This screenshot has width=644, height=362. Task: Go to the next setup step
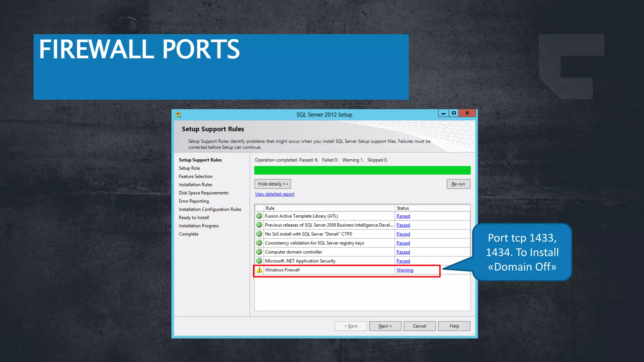(385, 326)
